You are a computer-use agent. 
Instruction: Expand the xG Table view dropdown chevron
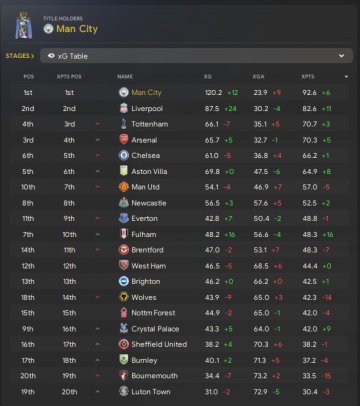[341, 56]
